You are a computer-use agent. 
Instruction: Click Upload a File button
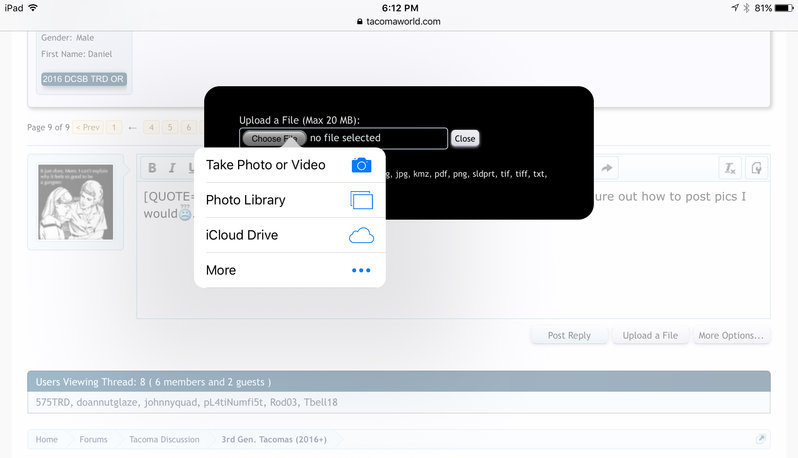(x=650, y=335)
